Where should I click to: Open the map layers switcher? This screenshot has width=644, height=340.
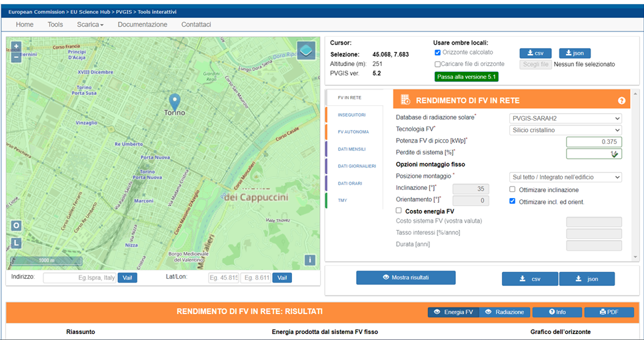(306, 51)
